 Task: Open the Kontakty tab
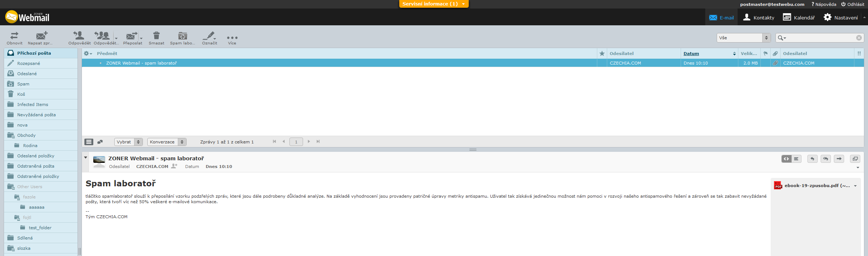point(759,18)
